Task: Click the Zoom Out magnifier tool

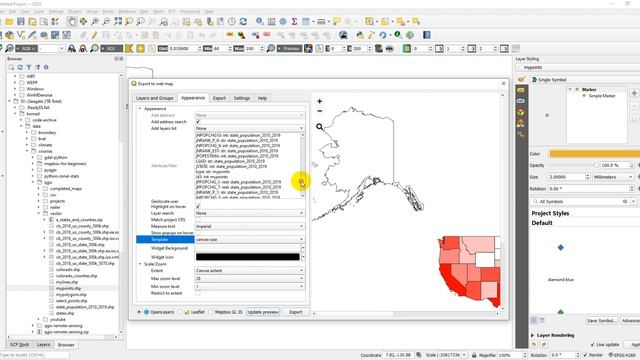Action: point(106,22)
